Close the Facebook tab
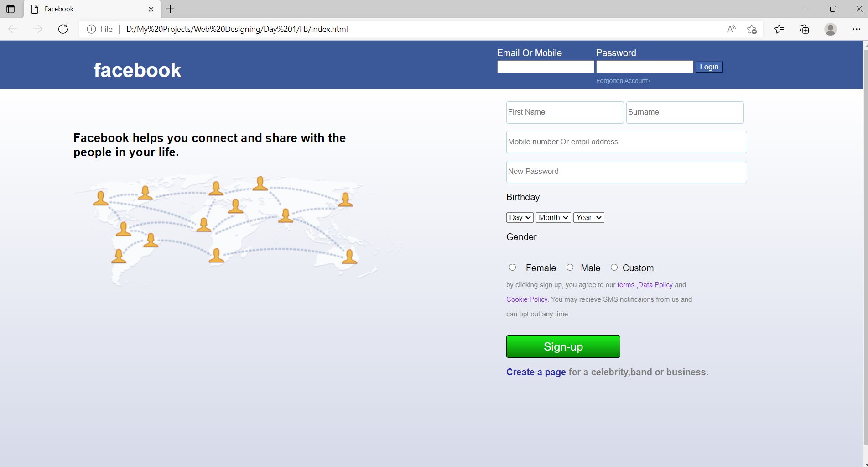868x467 pixels. coord(151,9)
